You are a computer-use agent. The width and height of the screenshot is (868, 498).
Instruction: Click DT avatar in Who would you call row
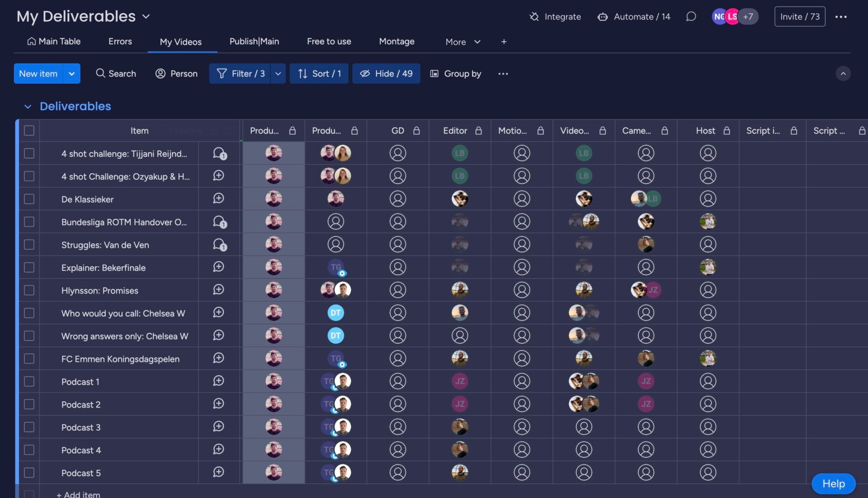click(335, 313)
